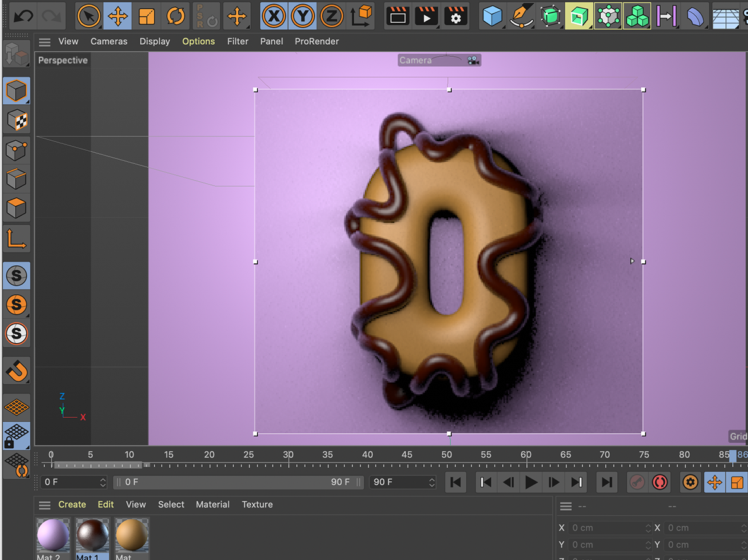Toggle Viewport Solo Off button
Screen dimensions: 748x560
coord(16,275)
